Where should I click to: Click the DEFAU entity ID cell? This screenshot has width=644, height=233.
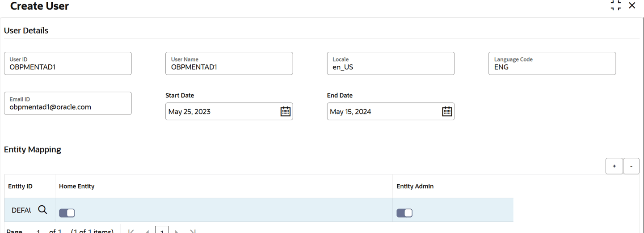21,210
